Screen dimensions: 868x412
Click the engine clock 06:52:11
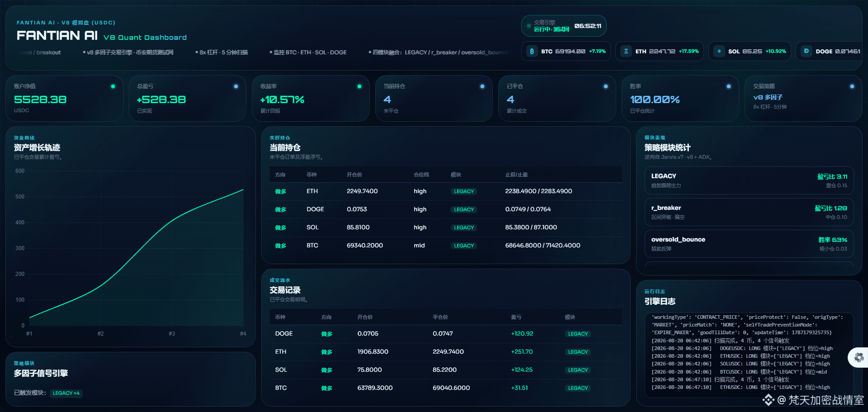click(x=588, y=26)
